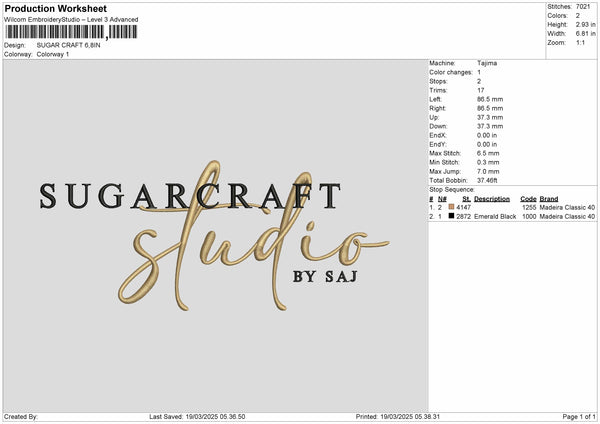The width and height of the screenshot is (600, 424).
Task: Click the Emerald Black description text
Action: click(494, 216)
